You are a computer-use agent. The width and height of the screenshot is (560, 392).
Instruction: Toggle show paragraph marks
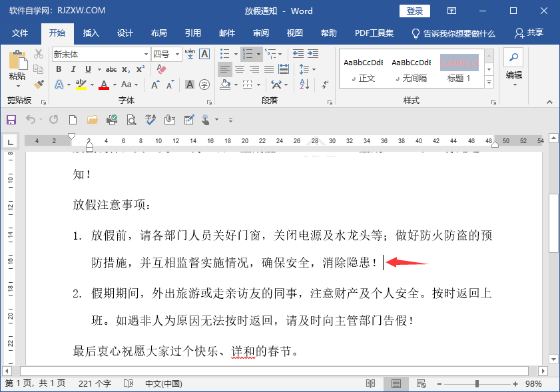point(325,85)
